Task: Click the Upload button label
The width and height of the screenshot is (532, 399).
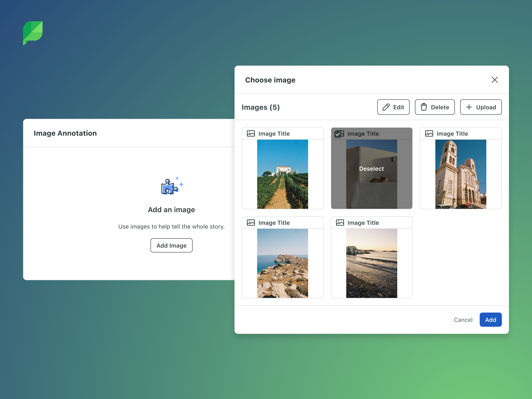Action: (486, 107)
